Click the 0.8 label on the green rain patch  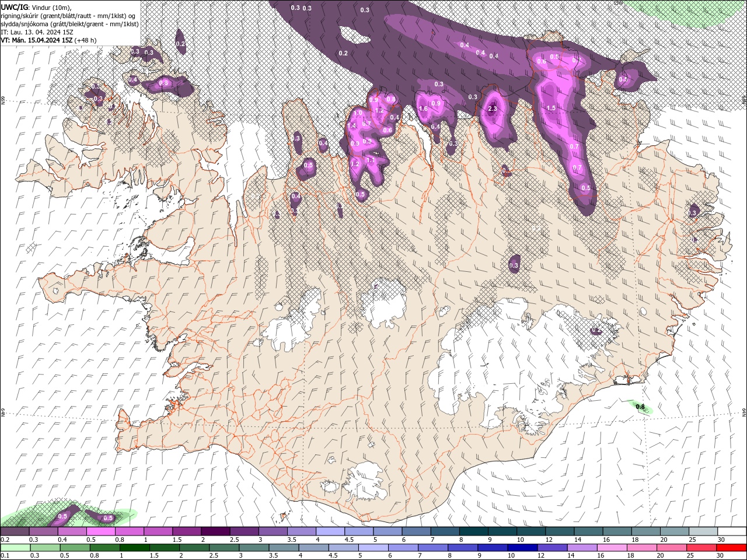pyautogui.click(x=640, y=407)
